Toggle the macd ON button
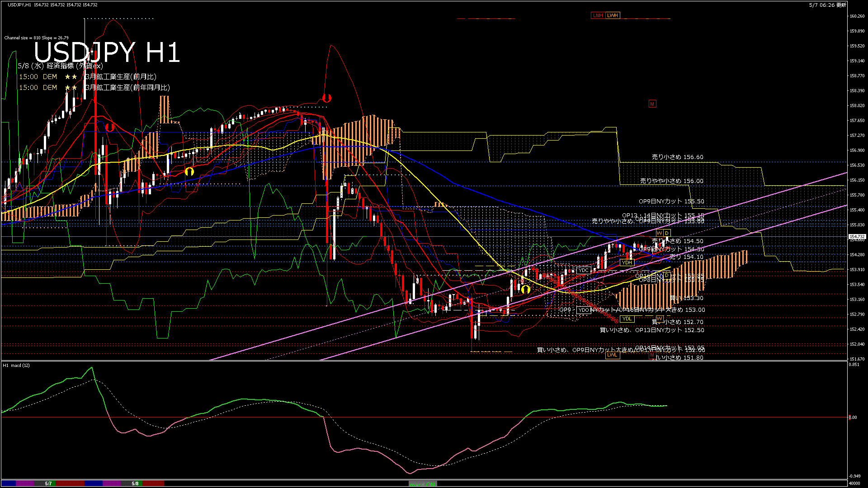The height and width of the screenshot is (488, 868). pyautogui.click(x=422, y=484)
